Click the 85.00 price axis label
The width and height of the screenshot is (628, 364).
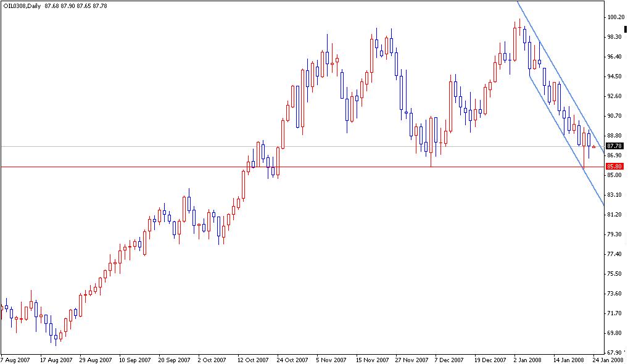615,175
